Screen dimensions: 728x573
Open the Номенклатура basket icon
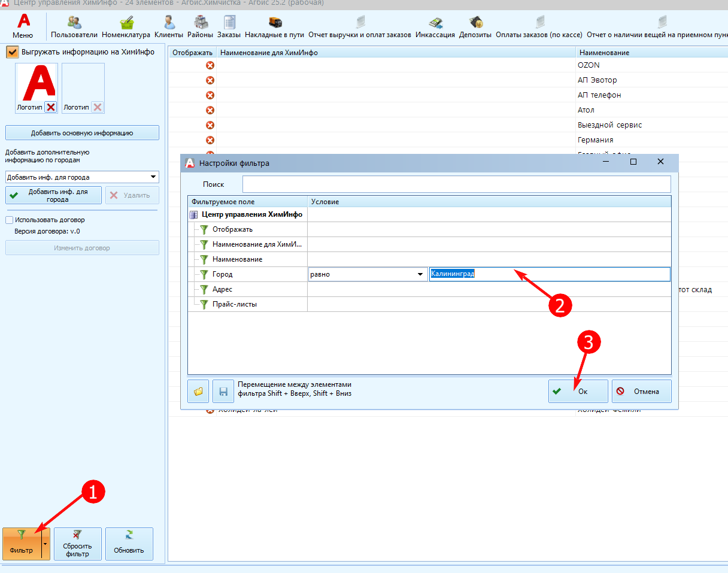[126, 23]
